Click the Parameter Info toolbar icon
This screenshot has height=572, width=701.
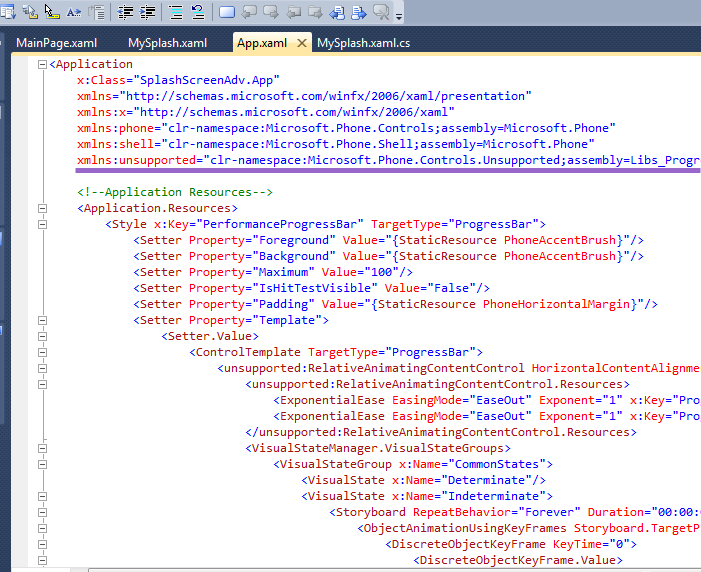tap(30, 12)
